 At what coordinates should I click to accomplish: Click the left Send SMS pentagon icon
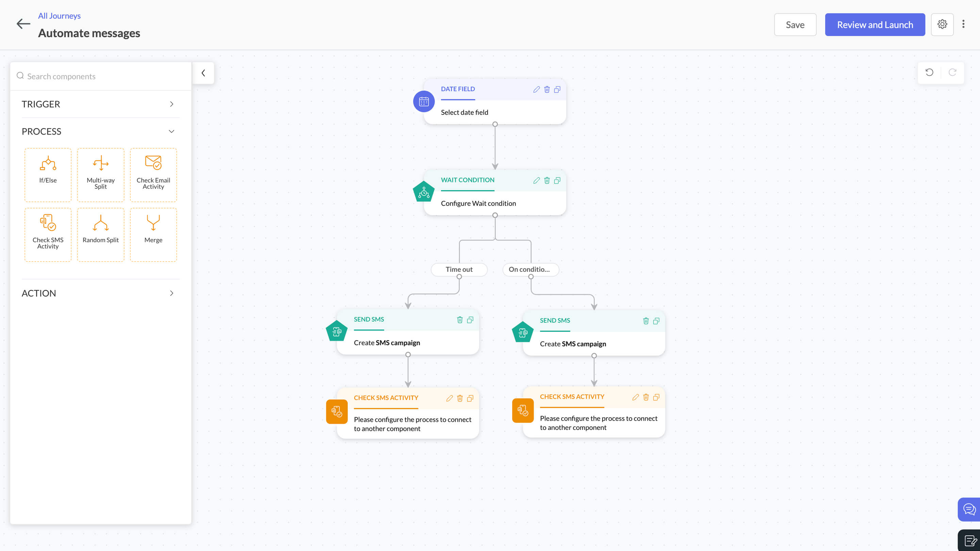[x=337, y=331]
